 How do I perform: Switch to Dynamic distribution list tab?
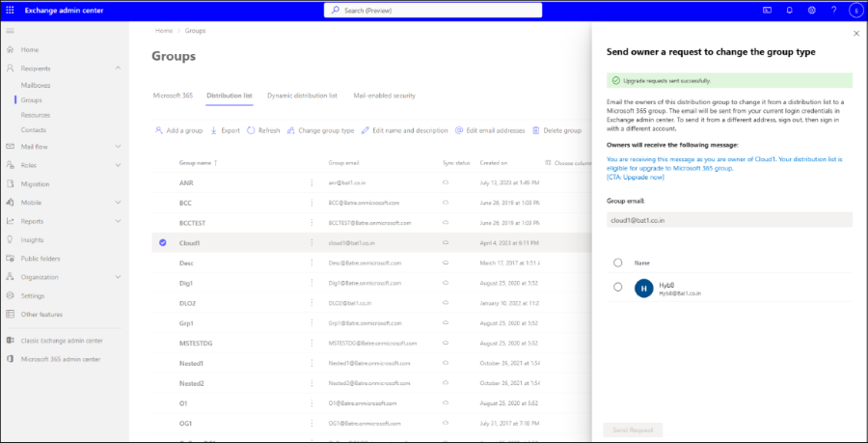[x=302, y=96]
